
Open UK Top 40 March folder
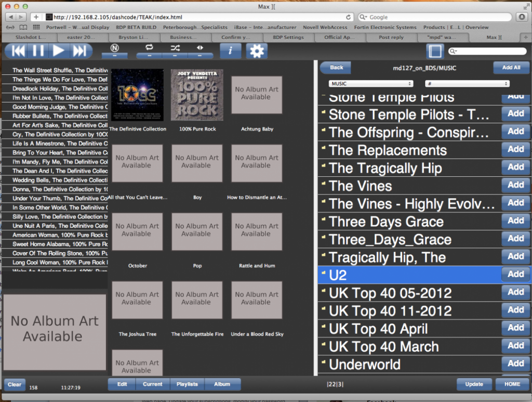409,347
